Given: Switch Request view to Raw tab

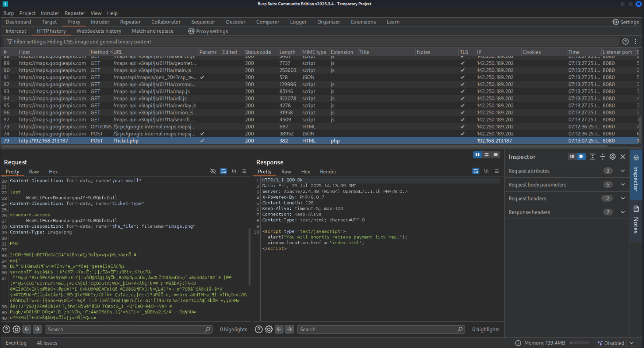Looking at the screenshot, I should (34, 172).
